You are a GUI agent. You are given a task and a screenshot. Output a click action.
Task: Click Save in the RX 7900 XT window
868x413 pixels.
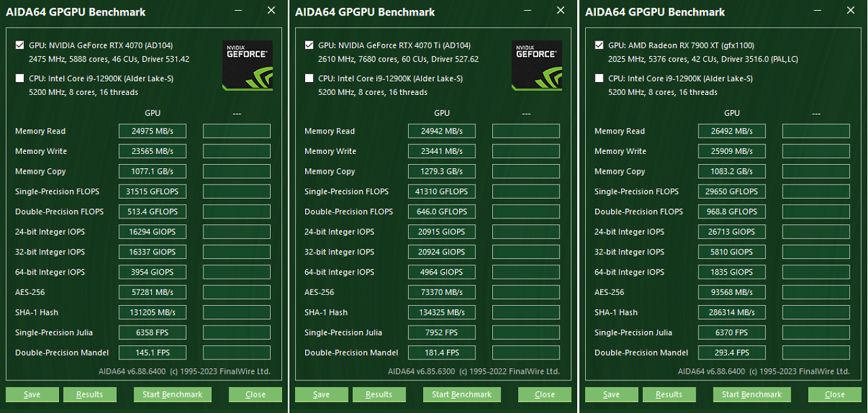(x=612, y=395)
